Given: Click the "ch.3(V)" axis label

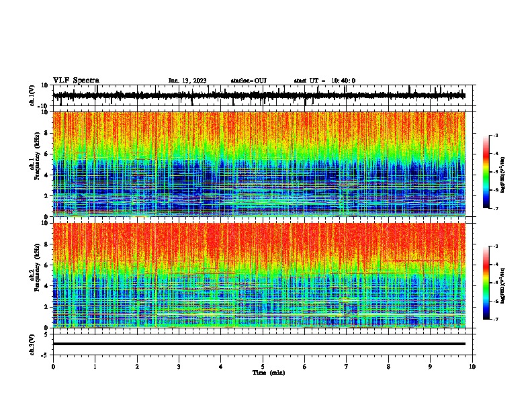Looking at the screenshot, I should click(x=32, y=345).
